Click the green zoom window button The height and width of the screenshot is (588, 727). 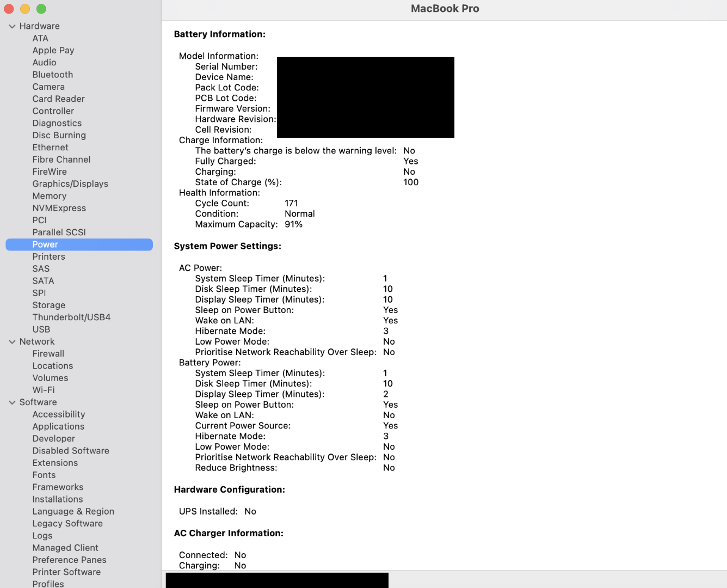click(41, 9)
